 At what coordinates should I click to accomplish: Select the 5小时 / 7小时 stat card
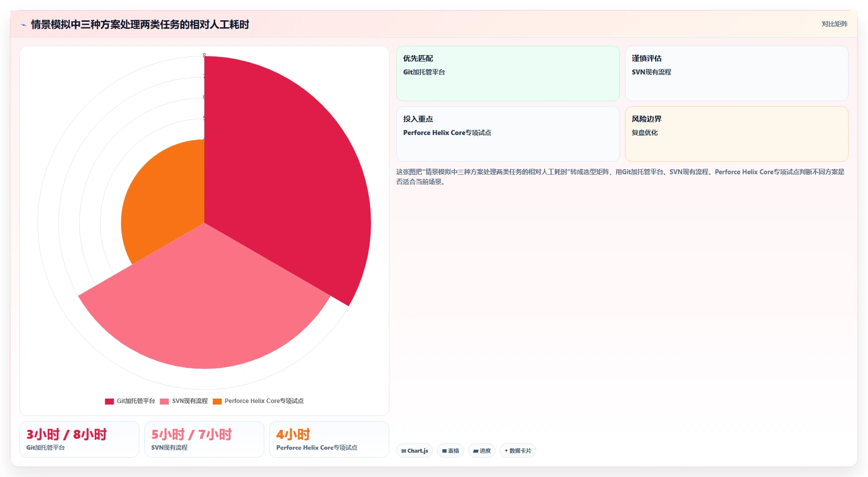point(204,439)
